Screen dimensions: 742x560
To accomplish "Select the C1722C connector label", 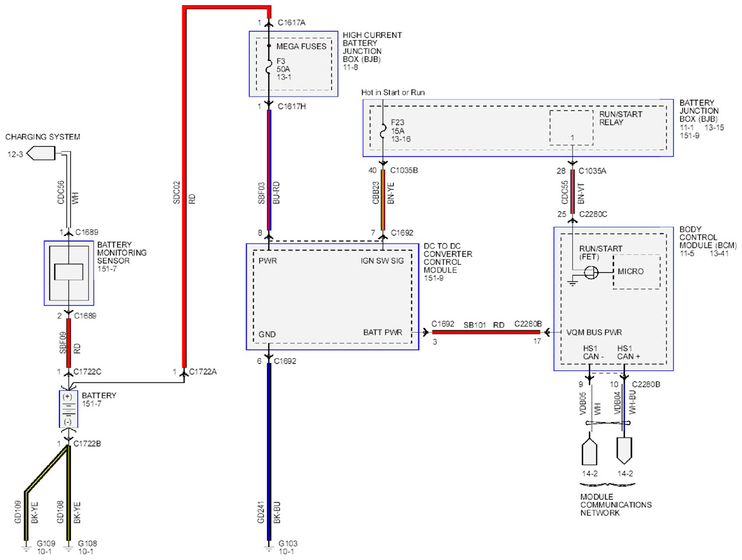I will (87, 372).
